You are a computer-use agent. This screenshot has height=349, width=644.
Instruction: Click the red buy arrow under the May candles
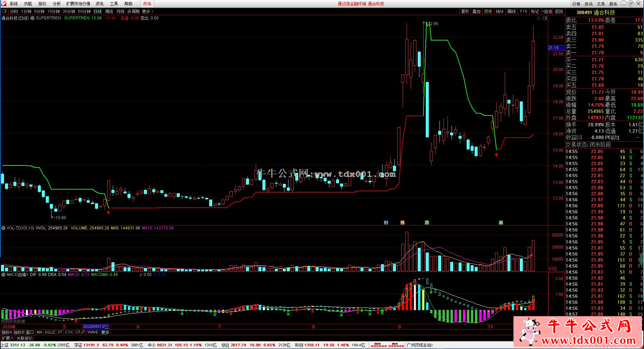[x=108, y=212]
